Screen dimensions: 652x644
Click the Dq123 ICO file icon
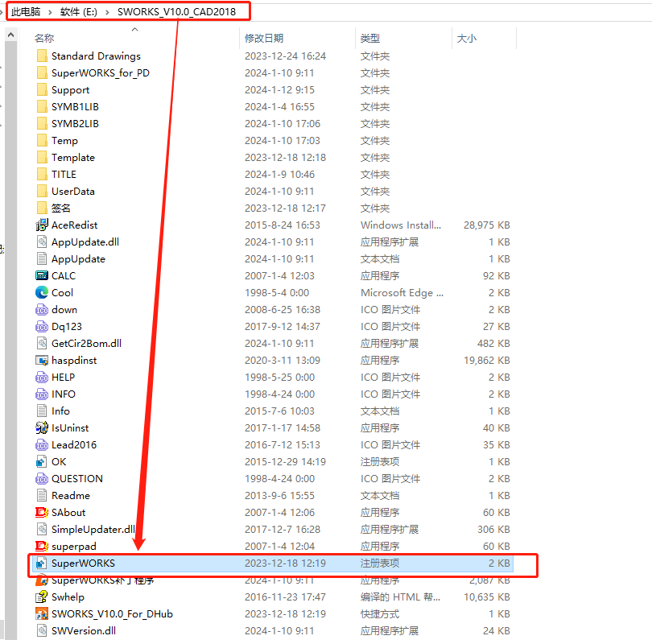(42, 326)
